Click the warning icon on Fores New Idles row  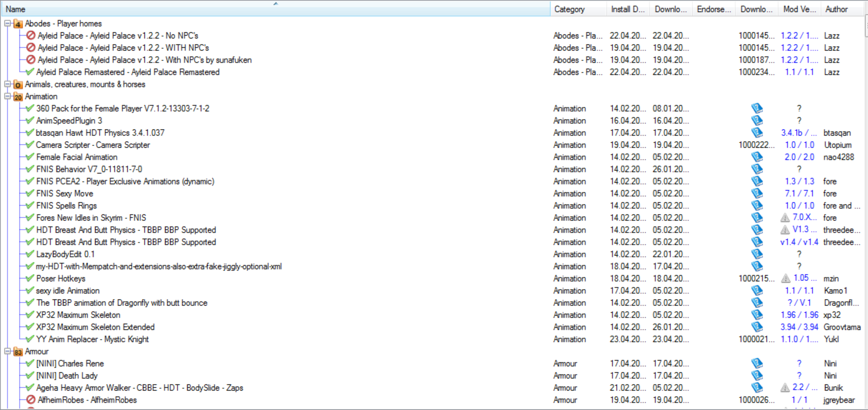point(785,218)
